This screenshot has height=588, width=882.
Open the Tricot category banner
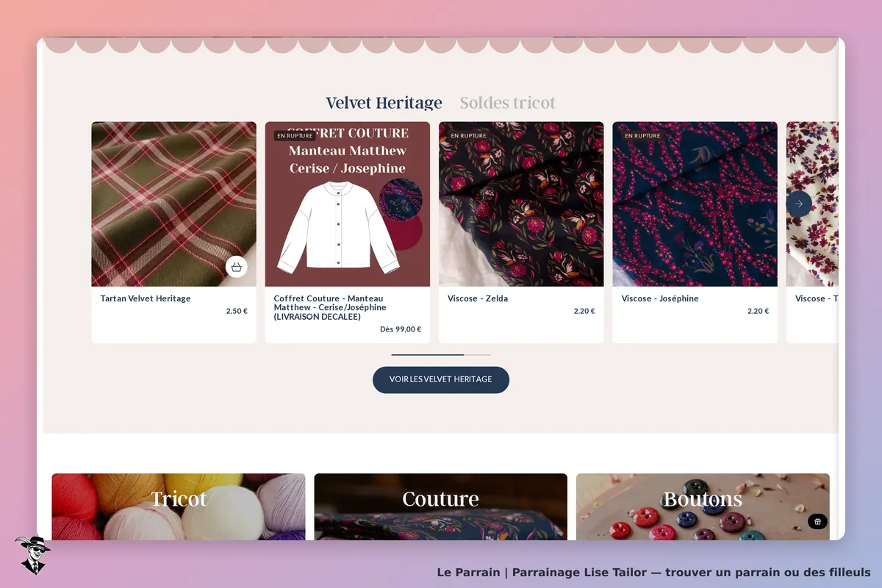click(179, 507)
